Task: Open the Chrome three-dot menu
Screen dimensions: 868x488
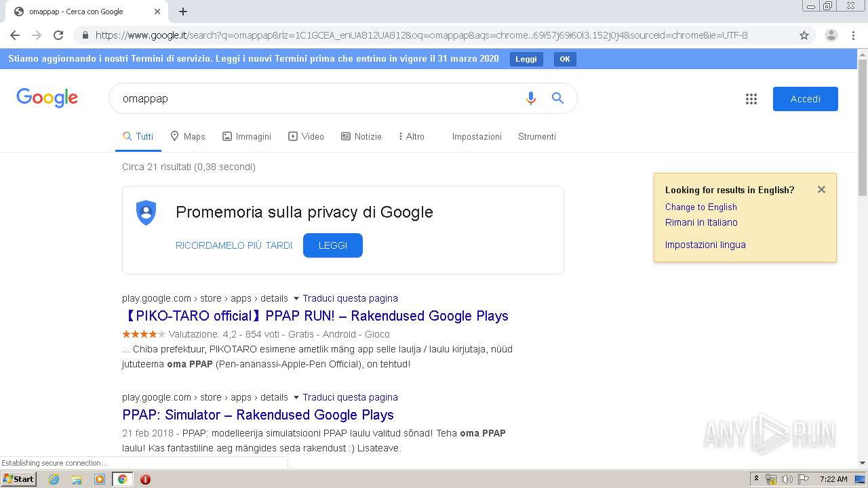Action: pyautogui.click(x=853, y=35)
